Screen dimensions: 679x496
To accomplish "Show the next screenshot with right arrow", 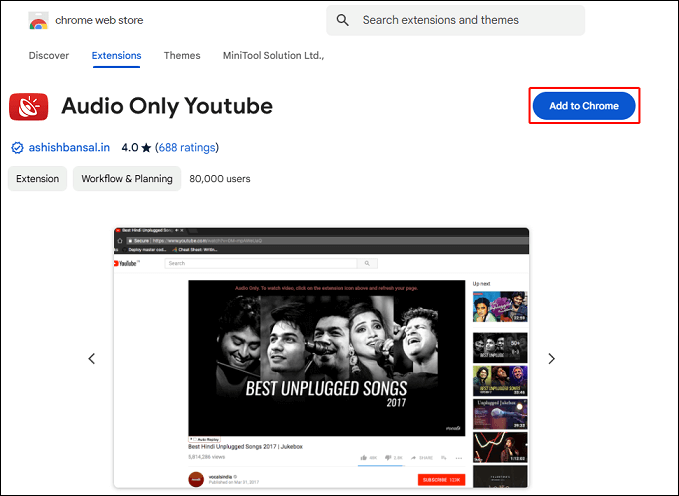I will (x=551, y=358).
